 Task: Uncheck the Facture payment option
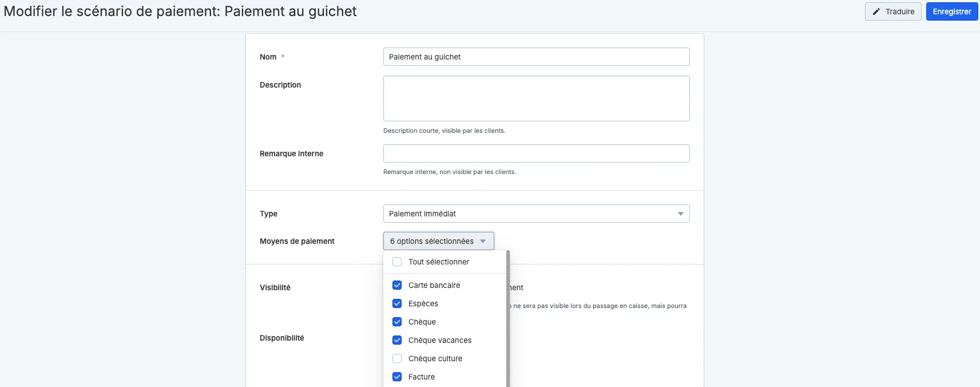[x=397, y=377]
